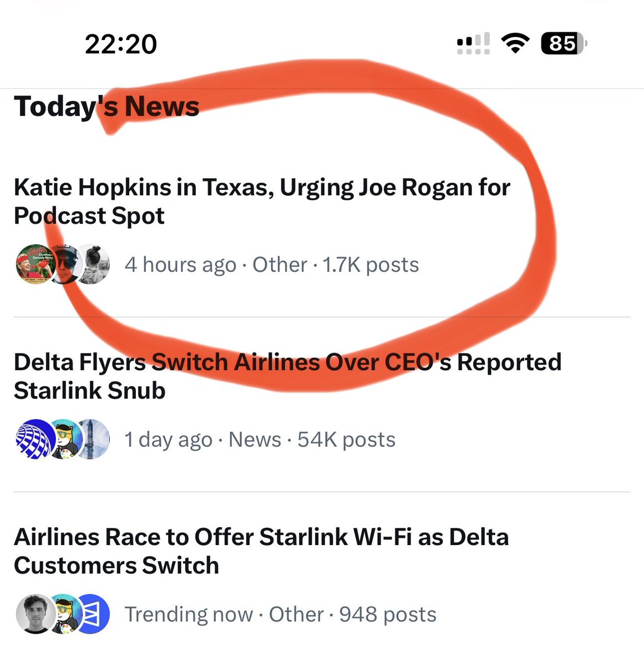
Task: Tap the battery indicator showing 85
Action: tap(564, 43)
